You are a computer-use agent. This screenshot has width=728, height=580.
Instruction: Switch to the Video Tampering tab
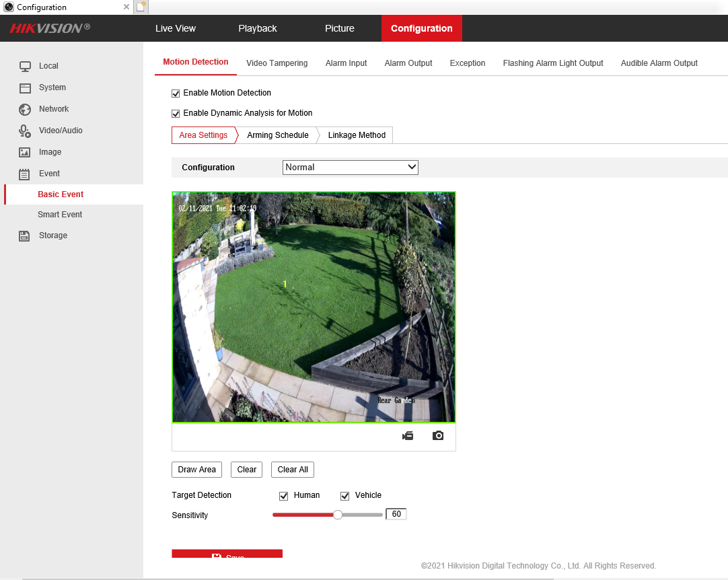click(x=277, y=63)
